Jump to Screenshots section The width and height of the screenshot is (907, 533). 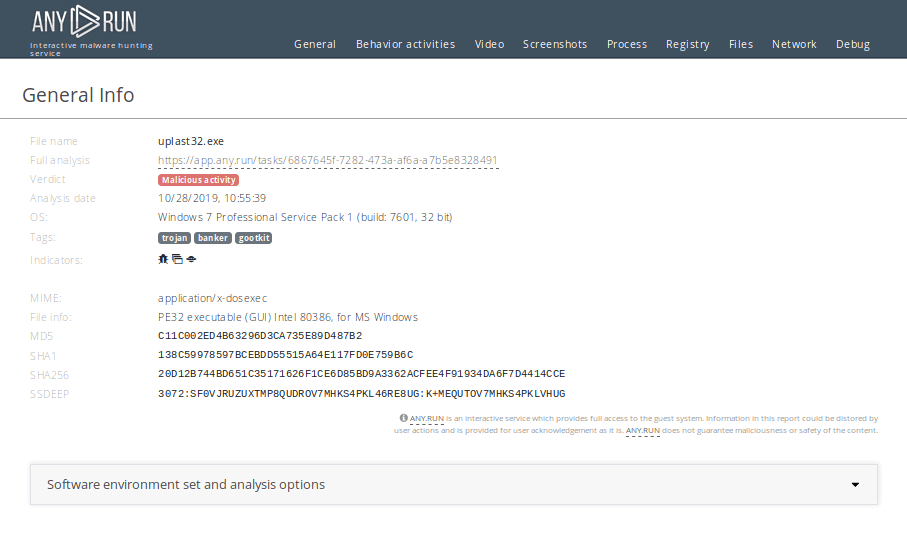[554, 44]
